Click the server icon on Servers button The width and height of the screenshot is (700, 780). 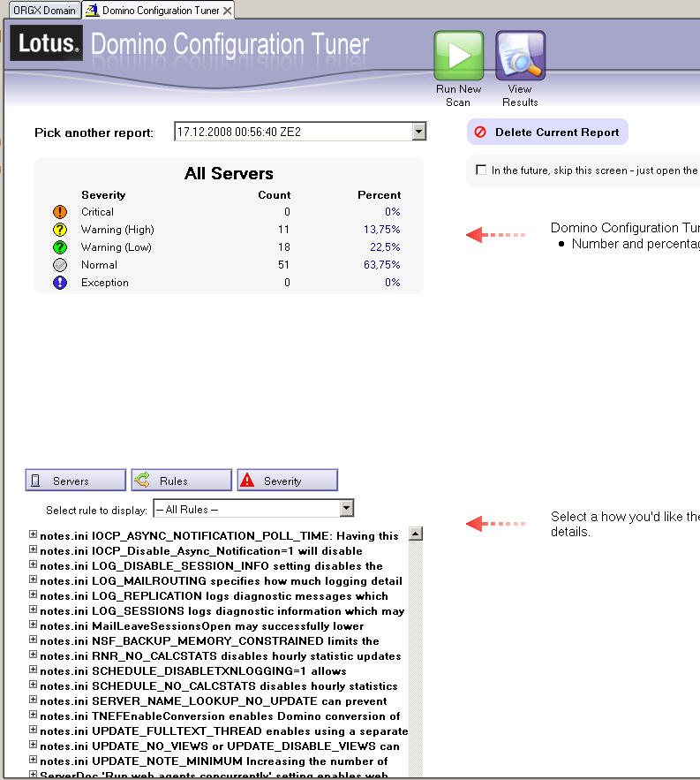[x=35, y=481]
